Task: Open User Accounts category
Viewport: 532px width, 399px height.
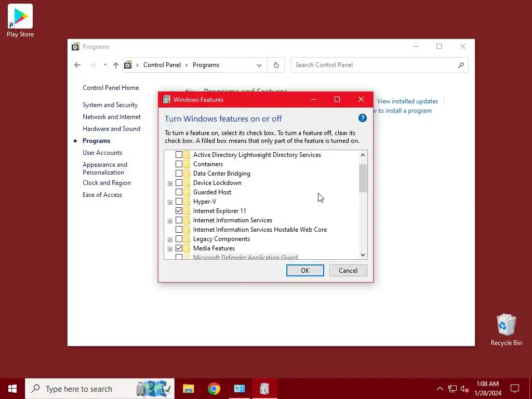Action: pyautogui.click(x=102, y=153)
